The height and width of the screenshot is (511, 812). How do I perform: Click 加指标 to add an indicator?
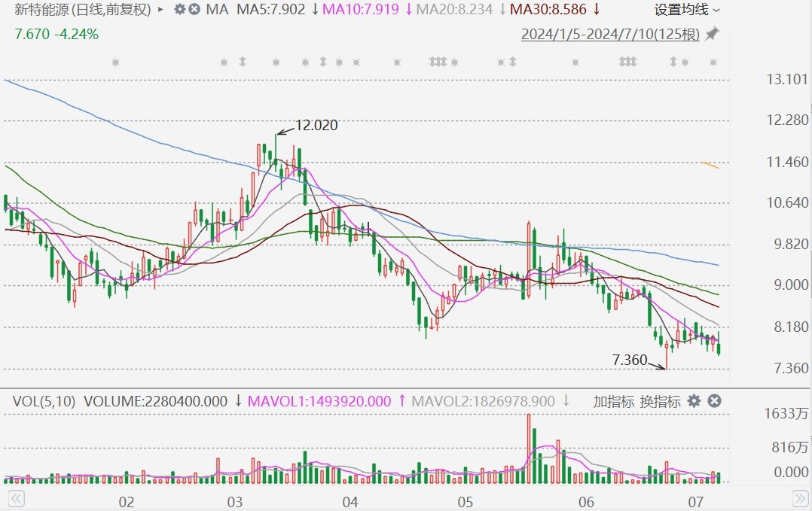click(x=613, y=401)
